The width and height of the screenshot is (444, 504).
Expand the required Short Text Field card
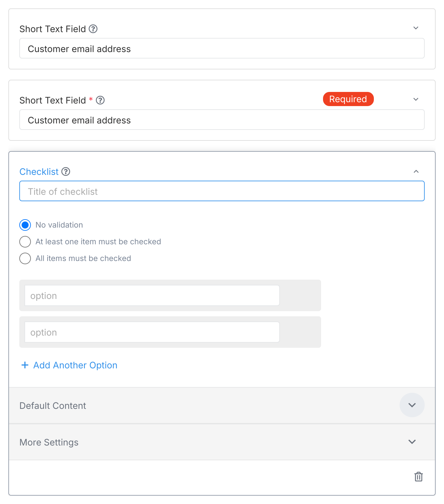pos(416,99)
